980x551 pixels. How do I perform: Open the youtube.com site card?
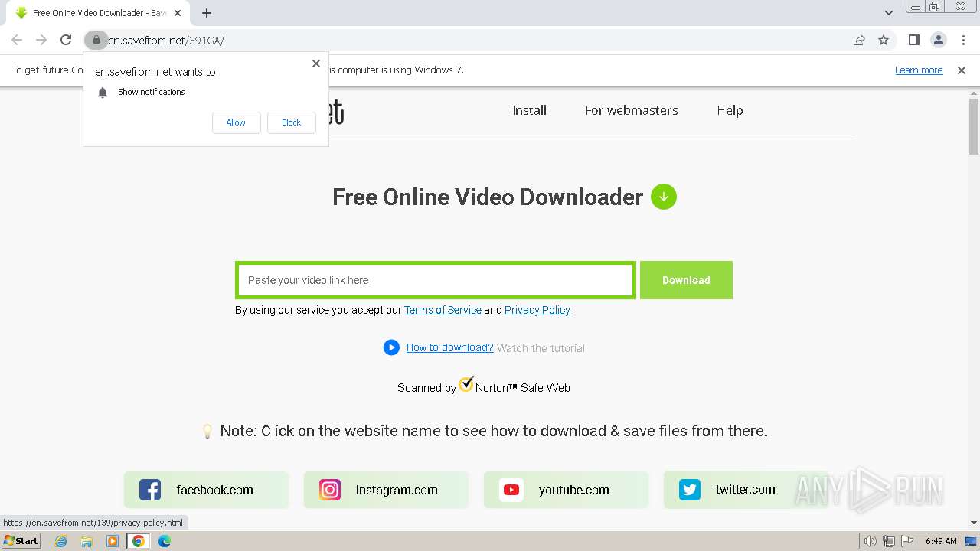566,490
